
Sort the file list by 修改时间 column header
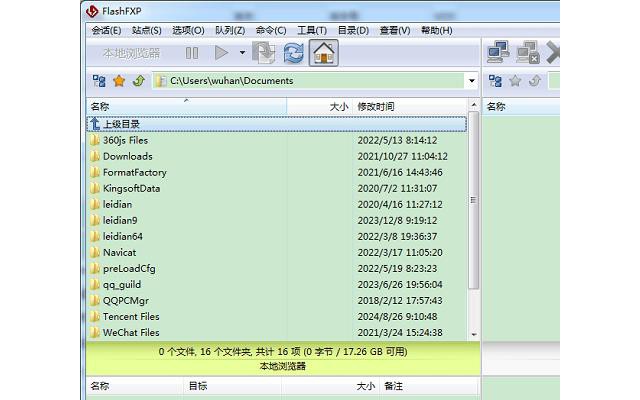click(410, 107)
